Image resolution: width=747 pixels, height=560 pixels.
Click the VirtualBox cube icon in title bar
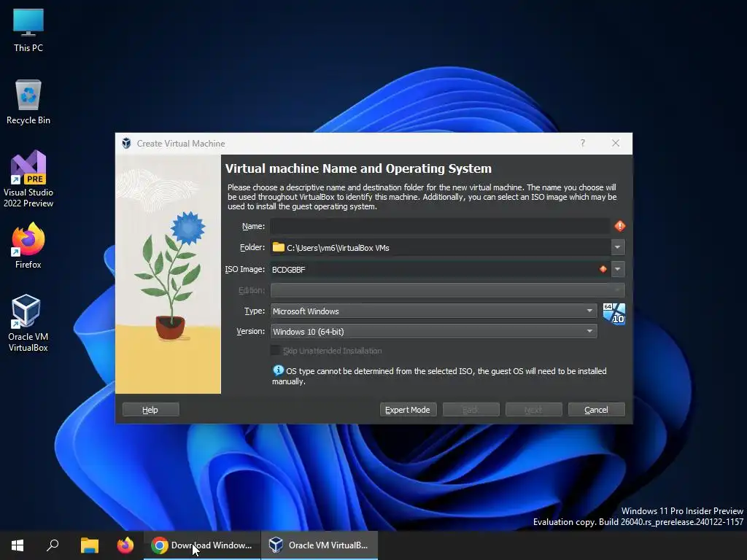pos(126,144)
